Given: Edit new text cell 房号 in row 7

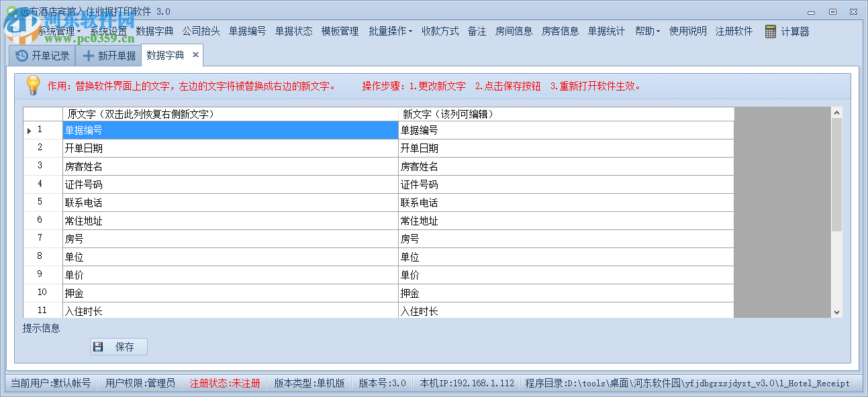Looking at the screenshot, I should pyautogui.click(x=566, y=239).
